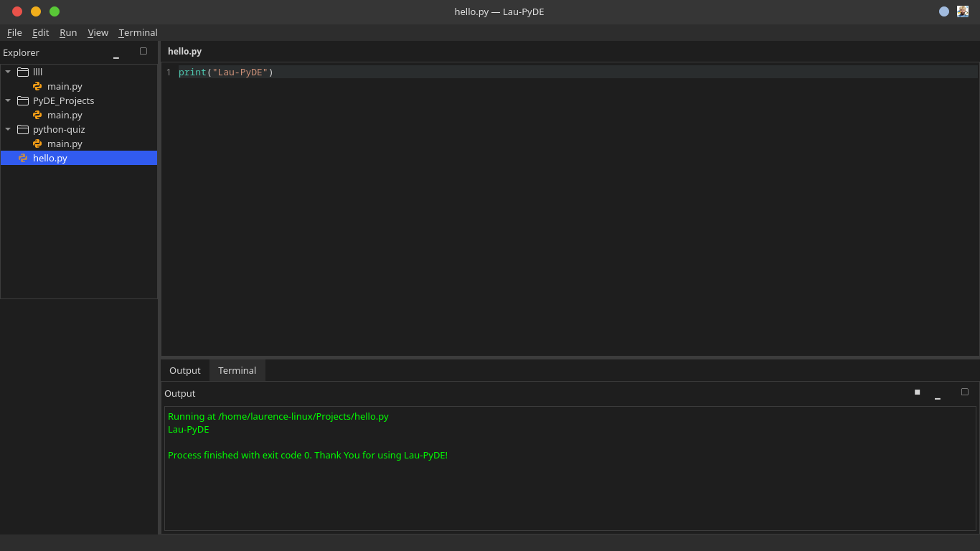Viewport: 980px width, 551px height.
Task: Collapse the PyDE_Projects folder arrow
Action: (8, 100)
